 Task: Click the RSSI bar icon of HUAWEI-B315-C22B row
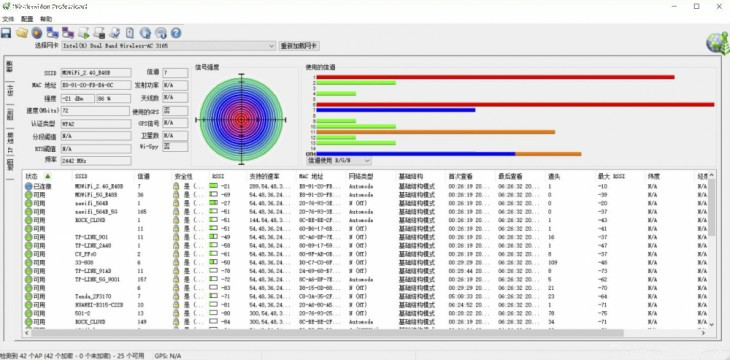pyautogui.click(x=214, y=305)
